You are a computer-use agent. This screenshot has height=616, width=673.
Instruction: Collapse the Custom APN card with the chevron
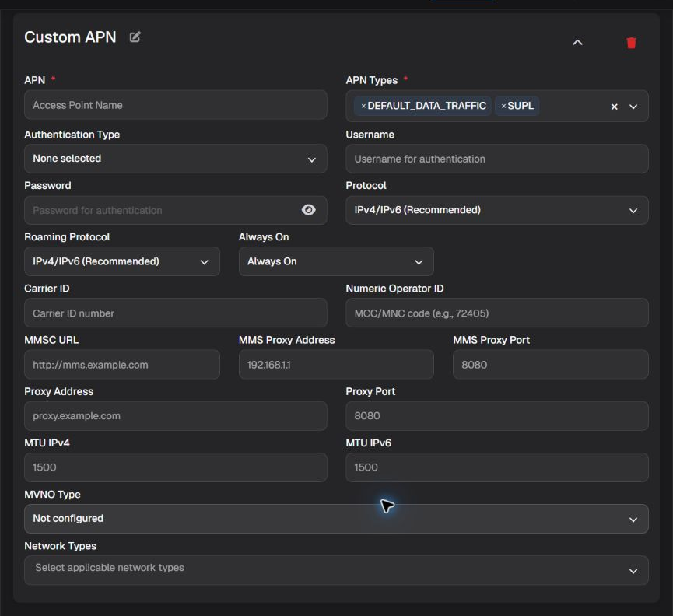click(577, 43)
